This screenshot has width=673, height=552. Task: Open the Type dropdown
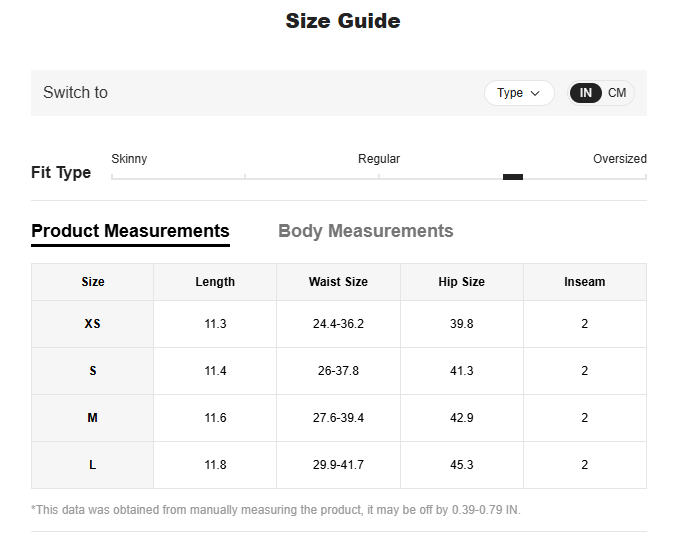click(x=518, y=93)
